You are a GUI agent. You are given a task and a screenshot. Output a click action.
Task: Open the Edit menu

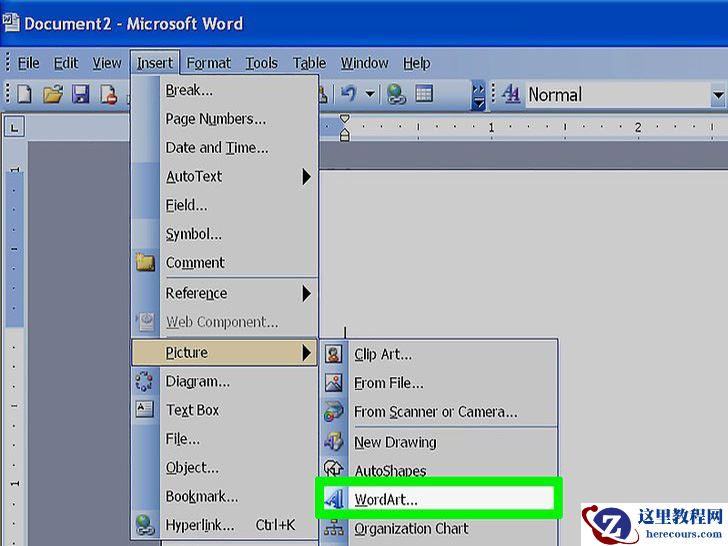(x=65, y=63)
